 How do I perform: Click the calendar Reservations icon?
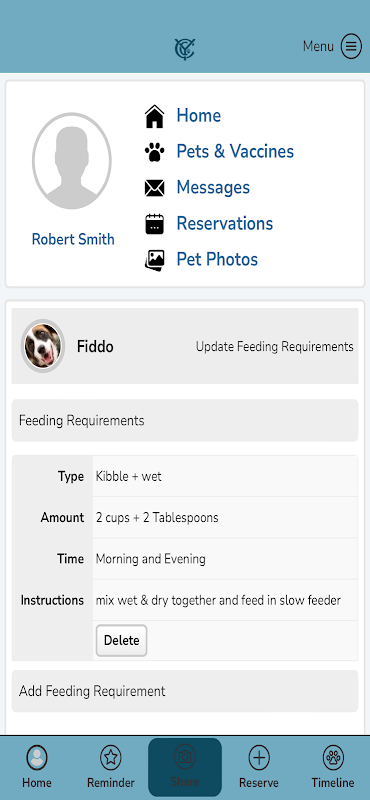pyautogui.click(x=155, y=224)
